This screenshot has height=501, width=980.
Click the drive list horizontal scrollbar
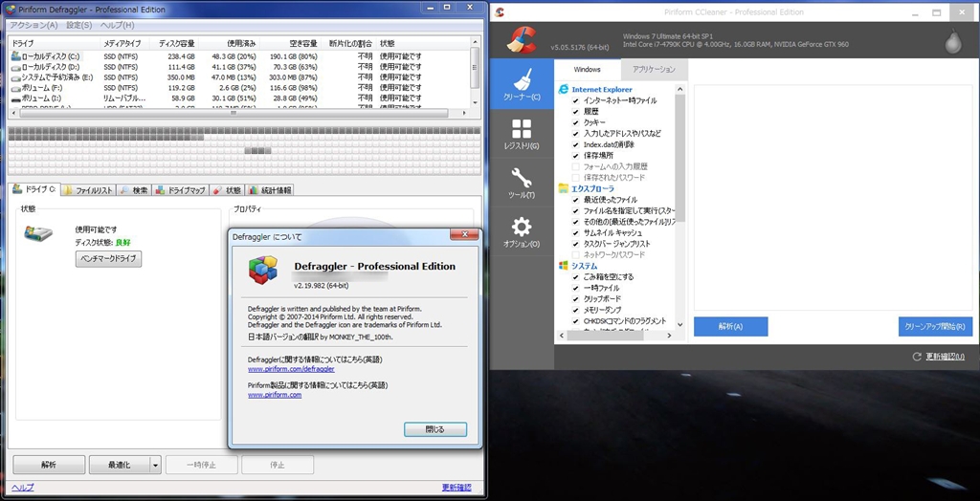pos(233,113)
